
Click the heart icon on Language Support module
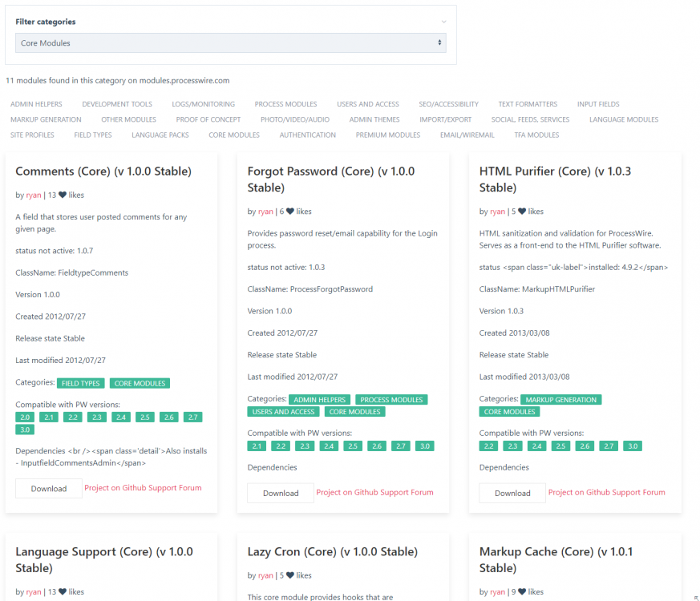[63, 592]
